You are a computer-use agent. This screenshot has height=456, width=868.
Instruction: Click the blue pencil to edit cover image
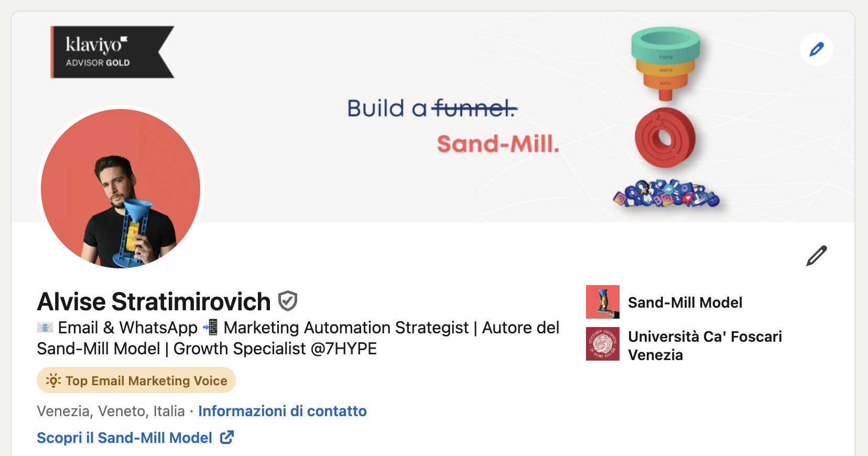pyautogui.click(x=816, y=49)
